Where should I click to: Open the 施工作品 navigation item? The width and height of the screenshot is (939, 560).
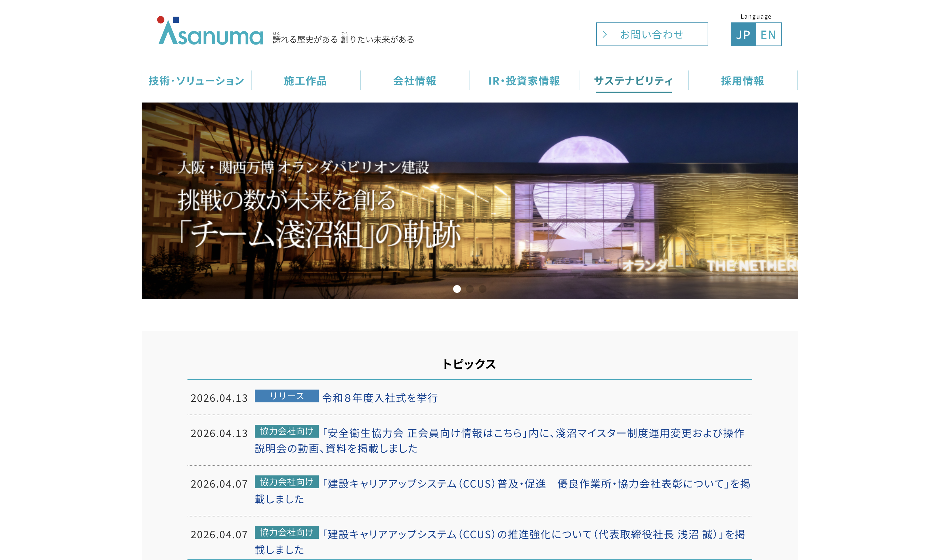305,81
